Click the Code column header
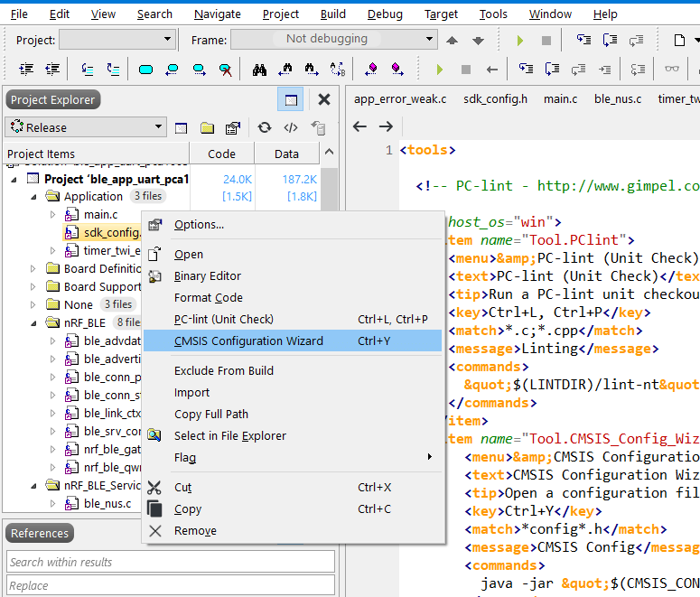The width and height of the screenshot is (700, 597). (221, 154)
